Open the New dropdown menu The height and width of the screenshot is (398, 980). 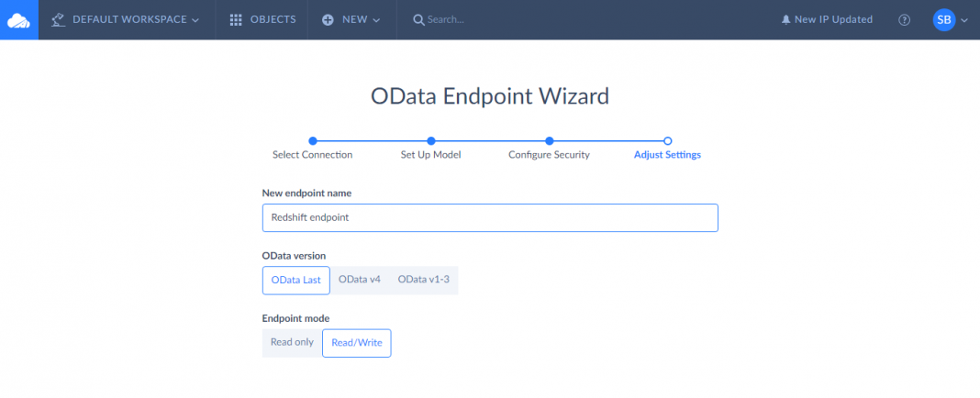coord(374,20)
